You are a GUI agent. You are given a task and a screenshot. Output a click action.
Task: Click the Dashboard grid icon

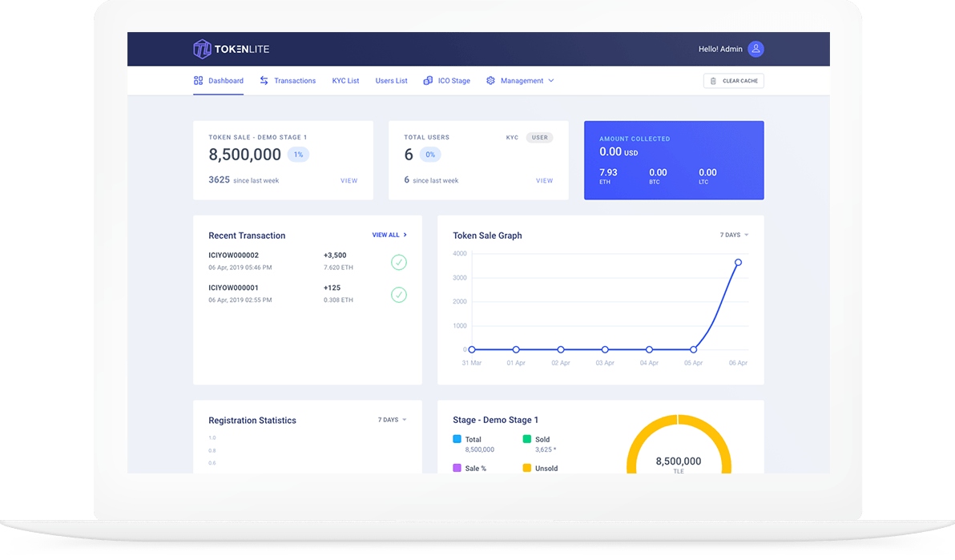tap(198, 81)
